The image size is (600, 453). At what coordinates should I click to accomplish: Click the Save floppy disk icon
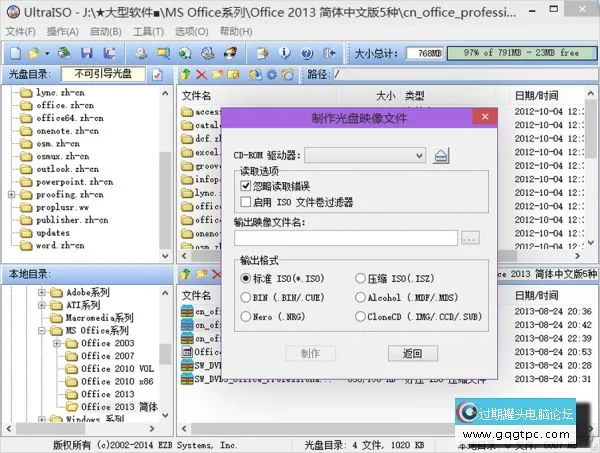[x=87, y=53]
